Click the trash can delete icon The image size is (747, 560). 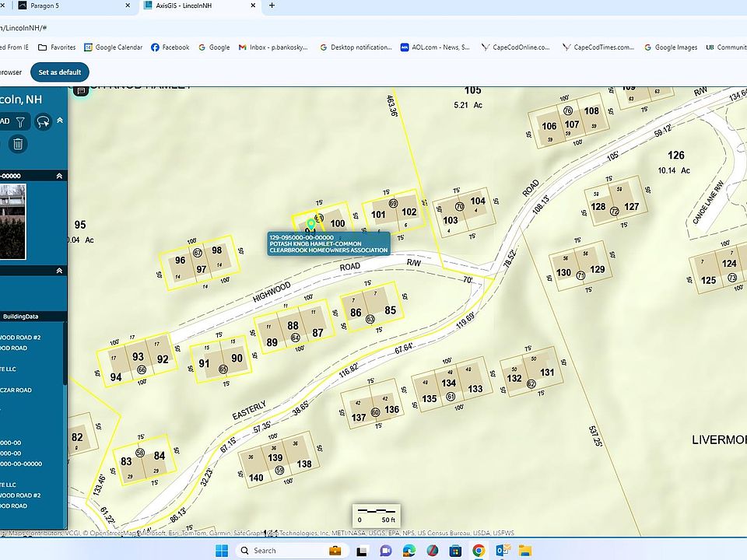pos(19,144)
